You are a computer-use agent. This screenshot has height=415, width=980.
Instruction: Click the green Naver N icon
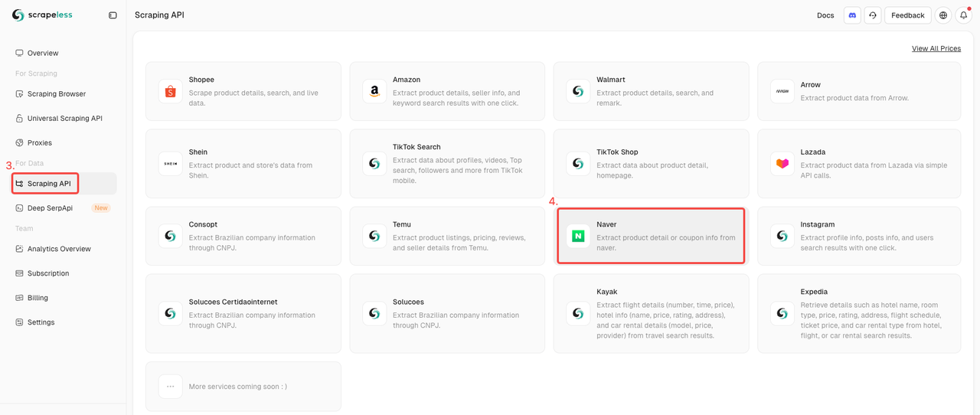pyautogui.click(x=578, y=236)
